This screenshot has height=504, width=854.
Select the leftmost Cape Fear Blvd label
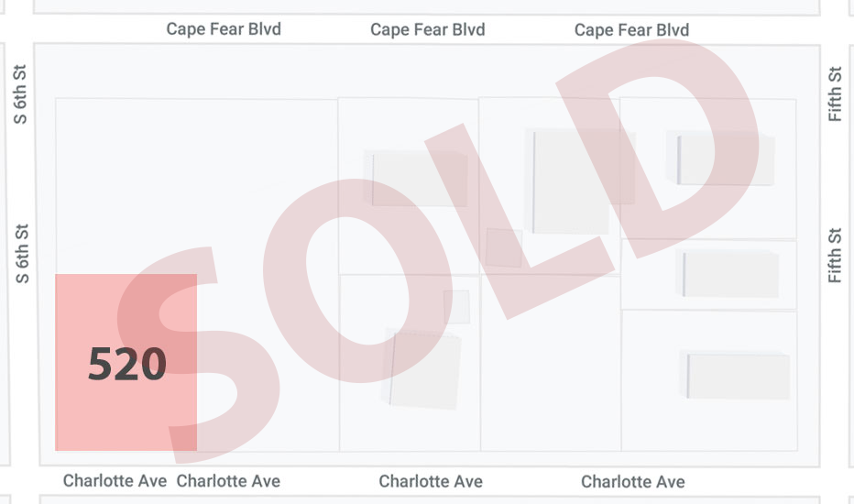tap(224, 29)
